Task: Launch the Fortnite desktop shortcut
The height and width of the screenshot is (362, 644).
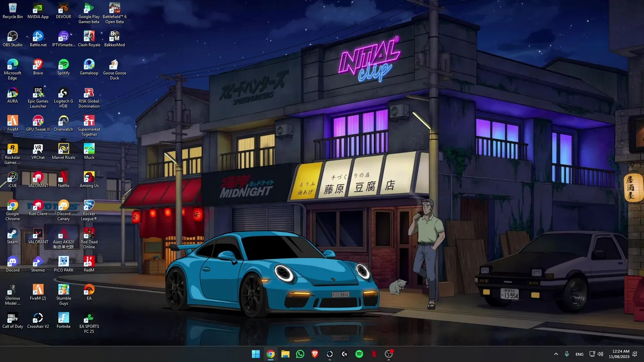Action: tap(63, 321)
